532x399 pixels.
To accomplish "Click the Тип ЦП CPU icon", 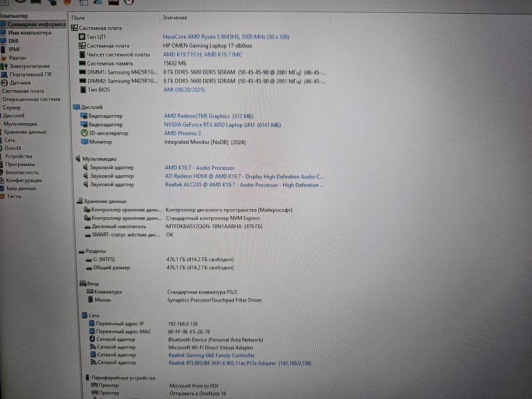I will [82, 36].
